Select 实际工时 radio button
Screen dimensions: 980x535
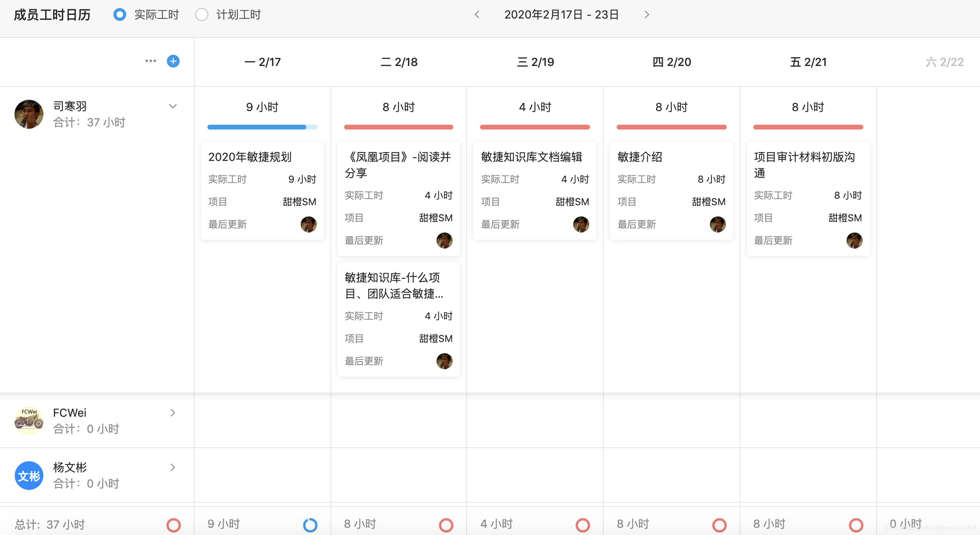[120, 15]
